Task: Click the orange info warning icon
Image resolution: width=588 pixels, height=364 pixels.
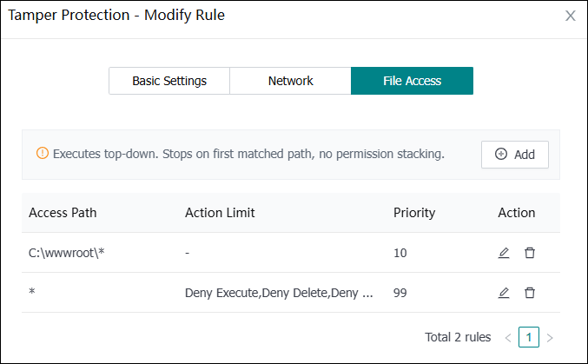Action: [42, 154]
